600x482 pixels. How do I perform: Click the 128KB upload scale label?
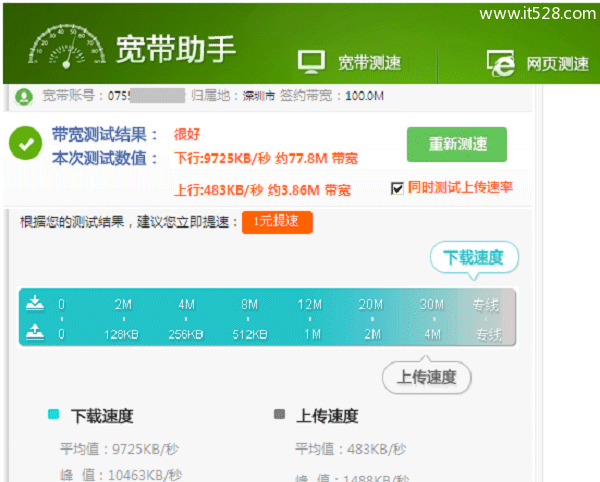tap(121, 335)
